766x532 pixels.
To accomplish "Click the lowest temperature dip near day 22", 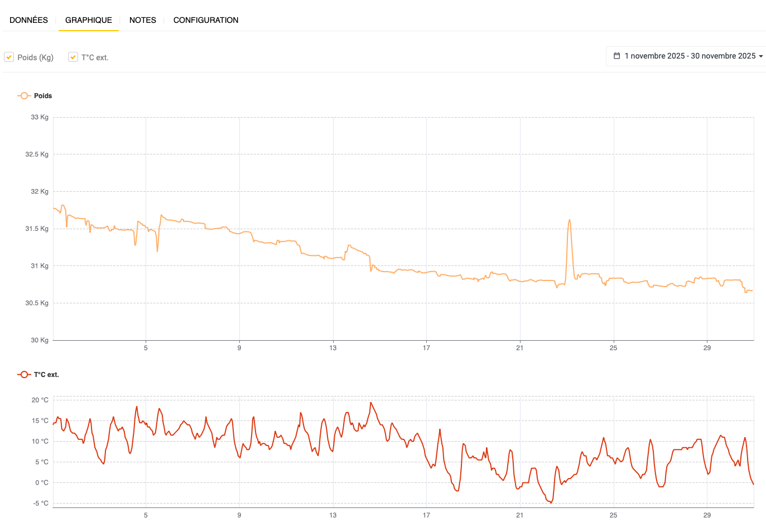I will [x=551, y=502].
